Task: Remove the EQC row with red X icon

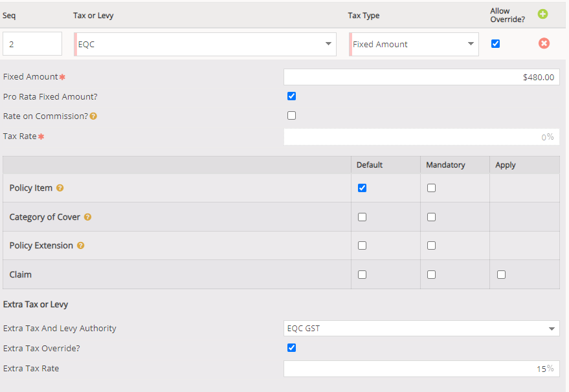Action: pyautogui.click(x=544, y=43)
